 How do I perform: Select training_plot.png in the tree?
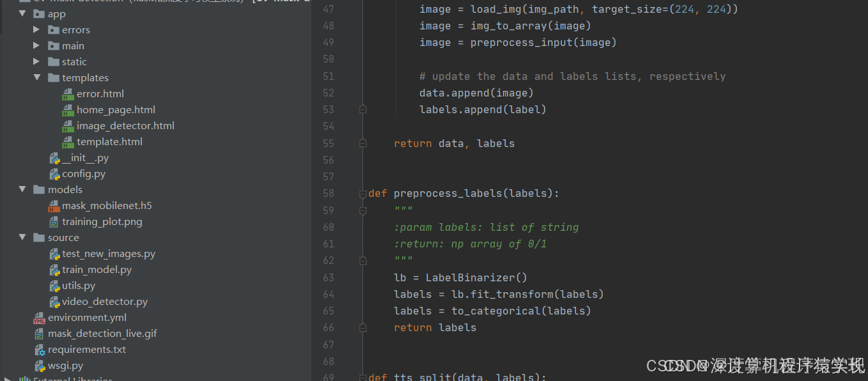(102, 222)
